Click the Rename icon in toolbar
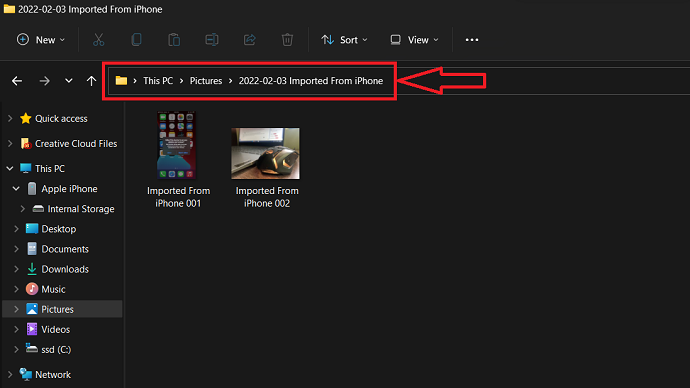This screenshot has width=690, height=388. (x=212, y=40)
